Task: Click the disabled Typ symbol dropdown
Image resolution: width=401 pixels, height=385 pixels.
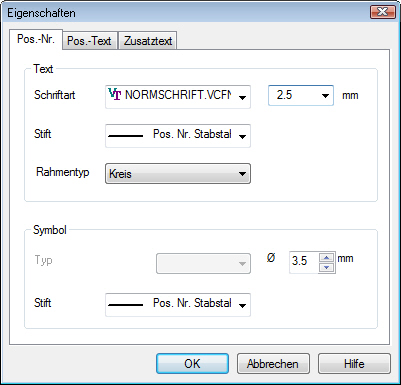Action: (203, 263)
